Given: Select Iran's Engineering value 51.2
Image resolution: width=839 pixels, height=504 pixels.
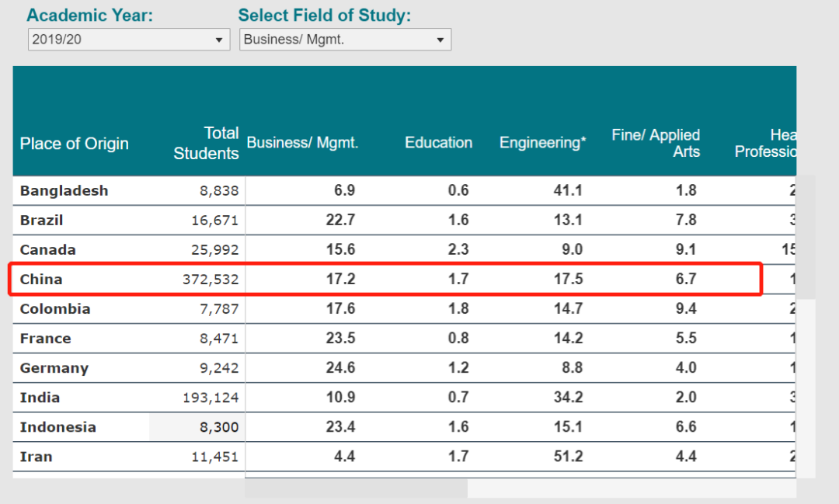Looking at the screenshot, I should coord(568,457).
